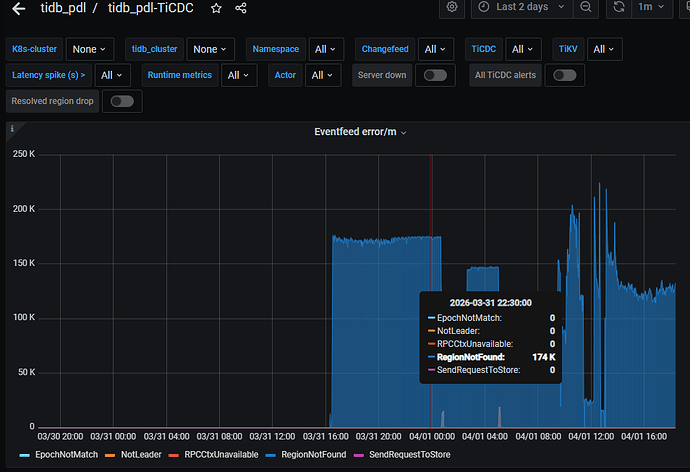Open the K8s-cluster dropdown
690x472 pixels.
click(90, 49)
